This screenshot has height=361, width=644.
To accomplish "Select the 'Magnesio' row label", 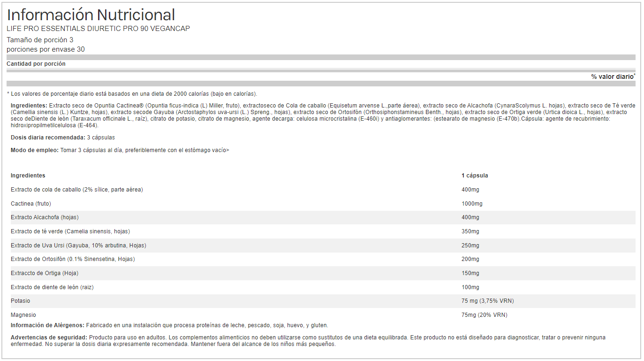I will [23, 315].
